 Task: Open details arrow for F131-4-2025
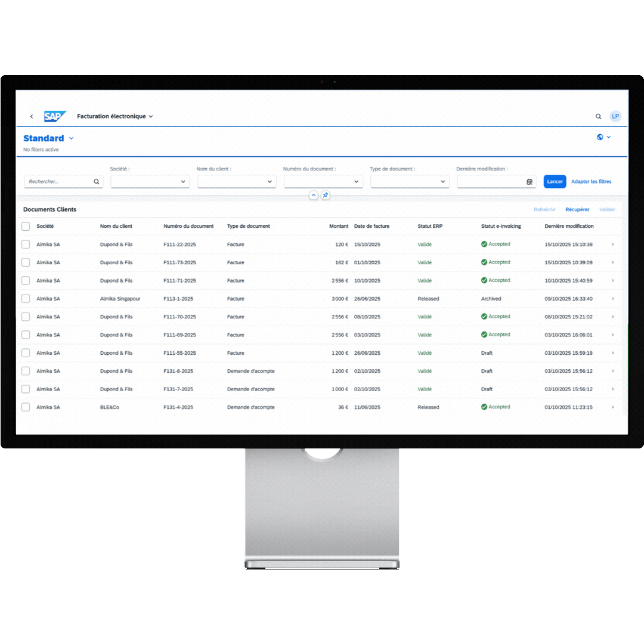click(613, 407)
